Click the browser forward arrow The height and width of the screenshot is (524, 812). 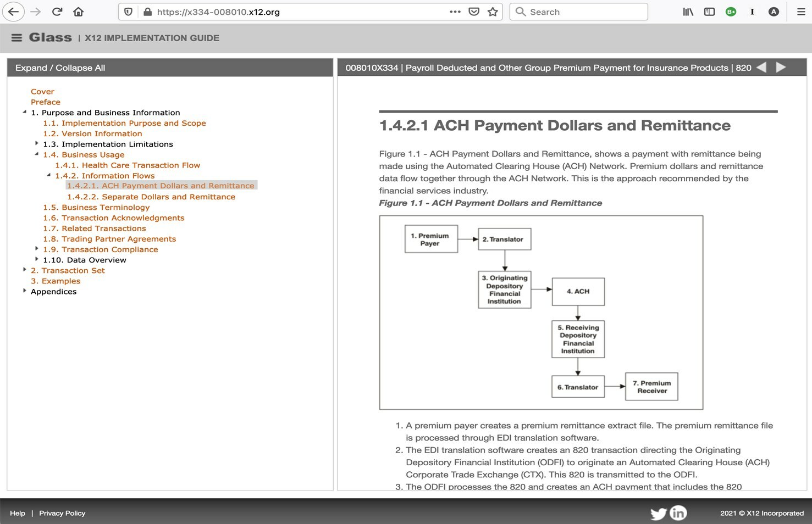(35, 12)
